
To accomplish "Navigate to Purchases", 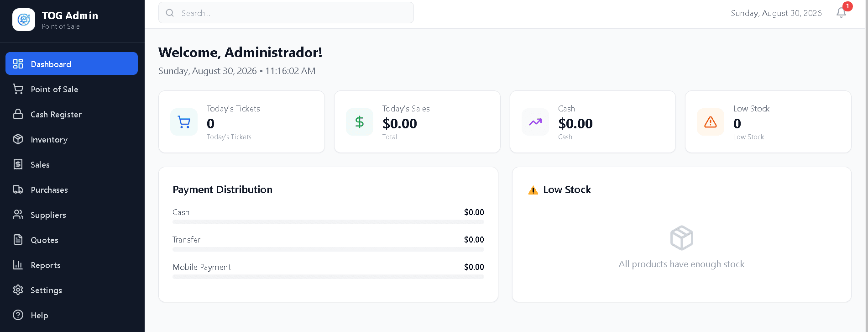I will (72, 190).
